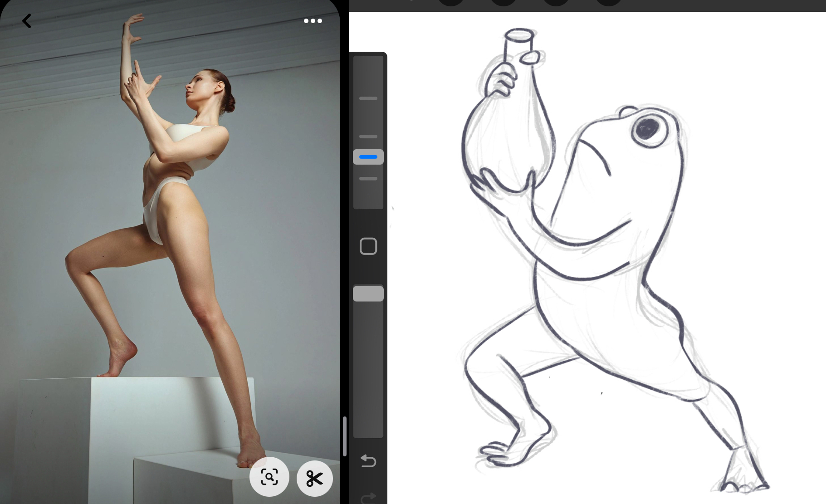Tap the redo arrow in the sidebar
Screen dimensions: 826x504
point(368,498)
